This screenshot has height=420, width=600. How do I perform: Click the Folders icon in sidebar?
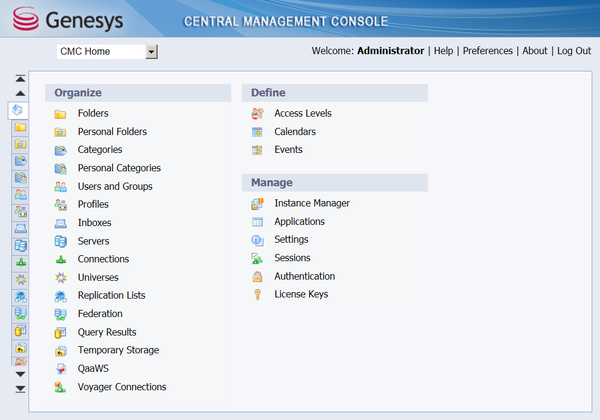[x=20, y=127]
